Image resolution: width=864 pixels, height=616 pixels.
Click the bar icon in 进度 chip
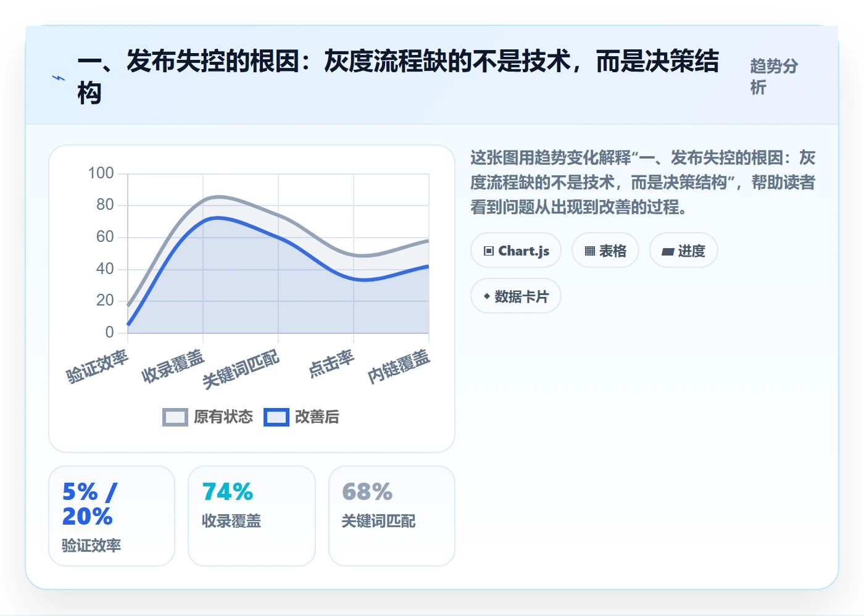click(x=667, y=252)
